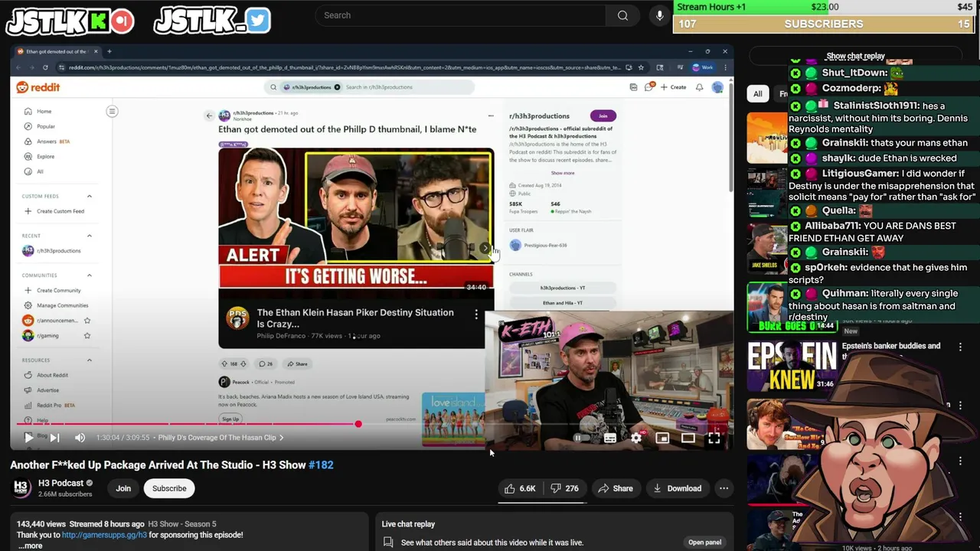Toggle subtitles/closed captions button

pyautogui.click(x=610, y=438)
